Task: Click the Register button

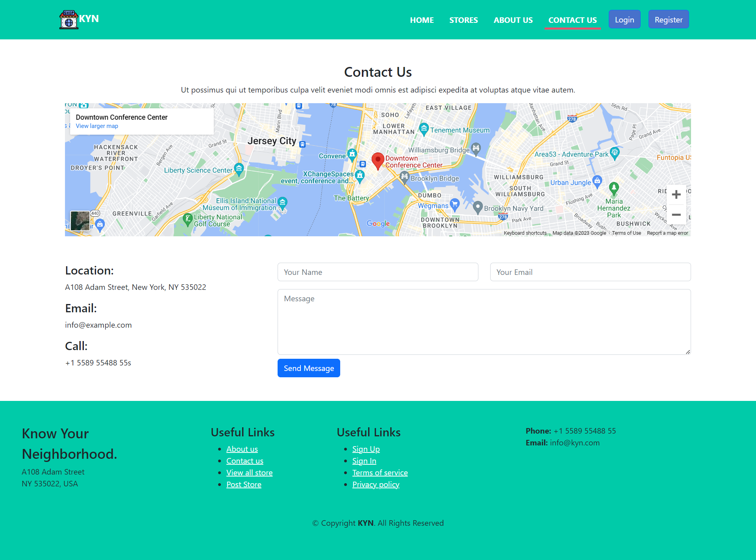Action: 669,19
